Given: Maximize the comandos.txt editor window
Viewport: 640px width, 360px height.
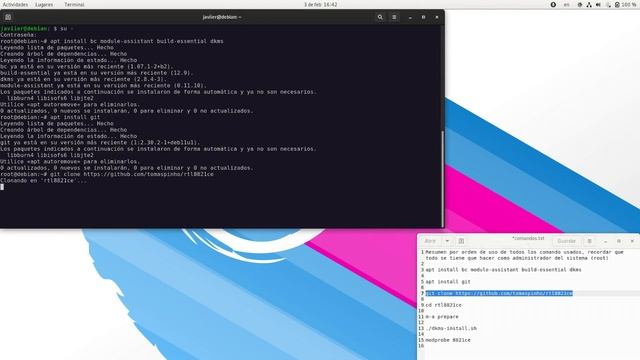Looking at the screenshot, I should click(x=619, y=241).
